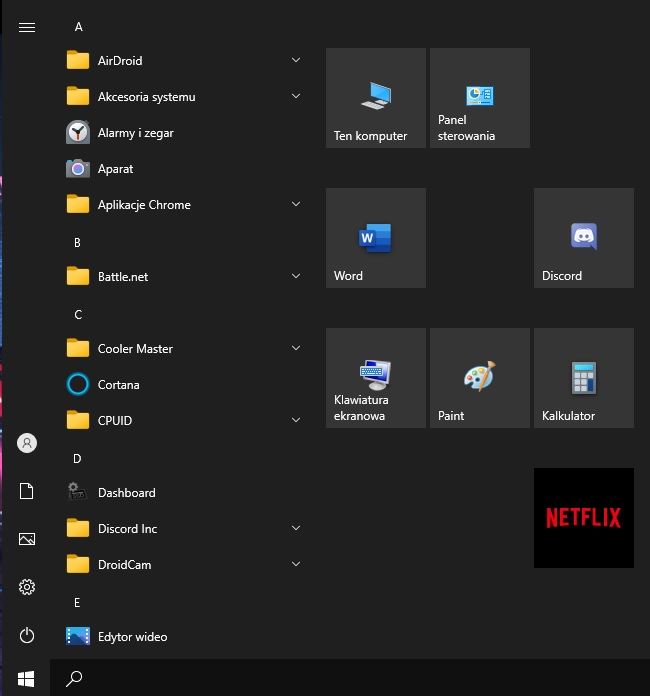Screen dimensions: 650x696
Task: Launch Discord from the pinned tiles
Action: [x=583, y=238]
